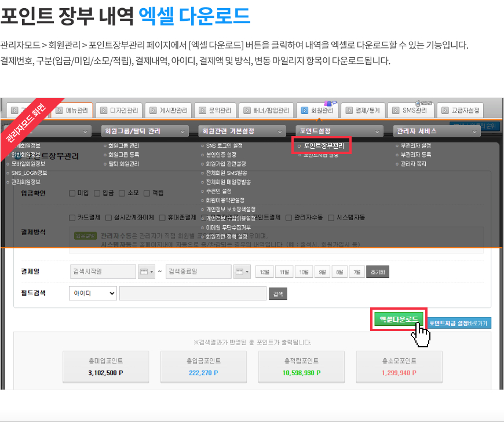This screenshot has height=422, width=504.
Task: Expand the 관리자 서비스 menu header
Action: [437, 131]
